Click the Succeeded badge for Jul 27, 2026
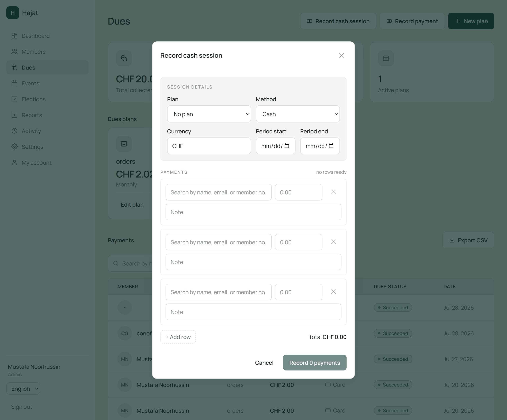The width and height of the screenshot is (507, 420). (393, 359)
